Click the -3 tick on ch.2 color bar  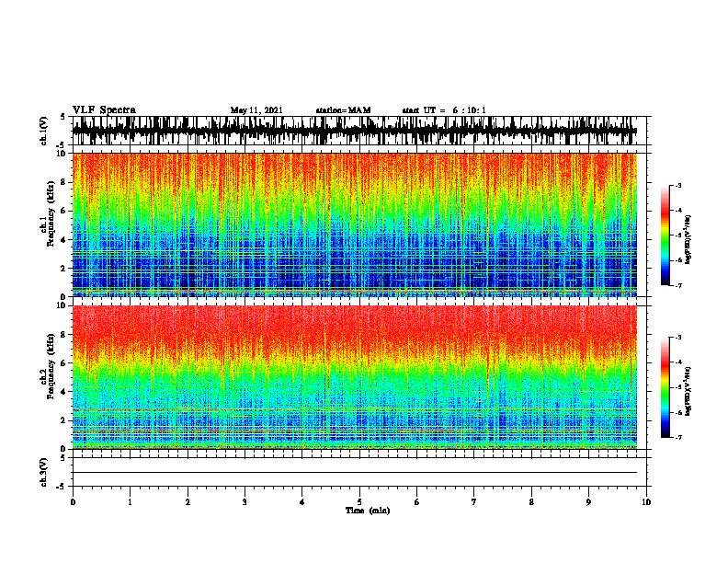tap(678, 338)
